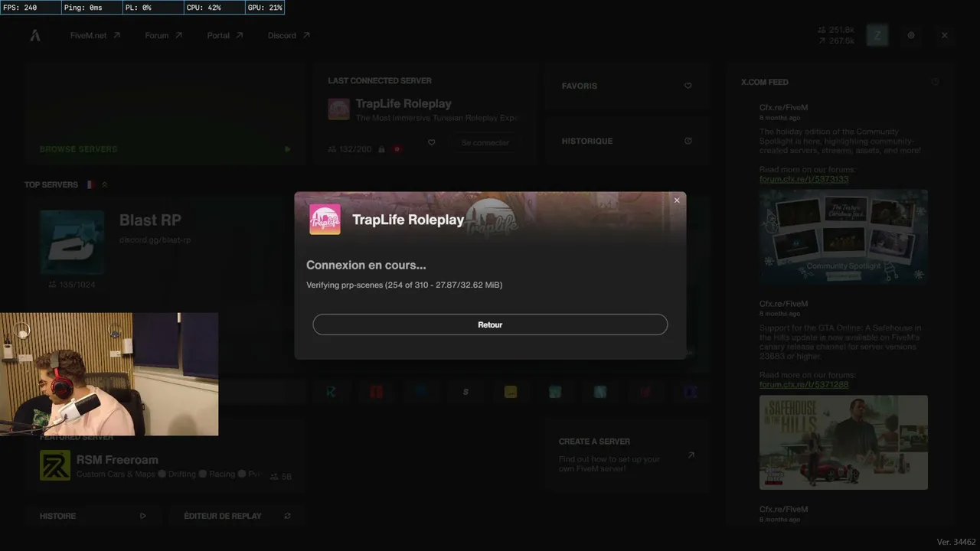The height and width of the screenshot is (551, 980).
Task: Click the user avatar Z button
Action: [x=877, y=35]
